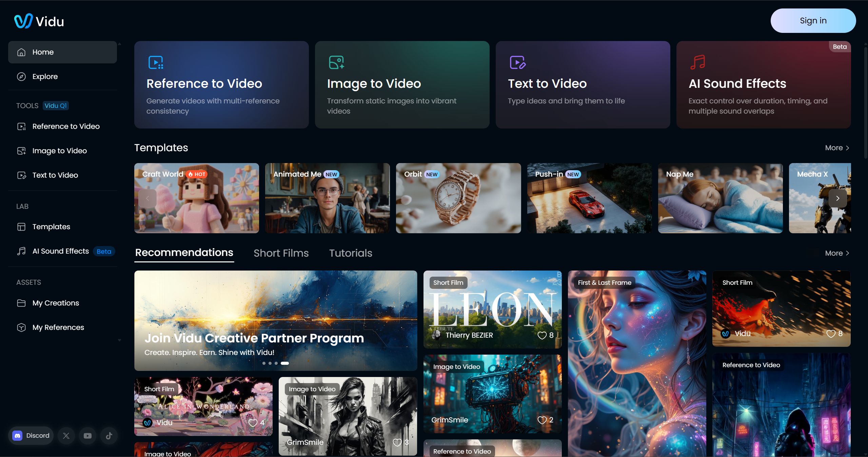Click the Text to Video card icon
This screenshot has width=868, height=457.
[517, 62]
